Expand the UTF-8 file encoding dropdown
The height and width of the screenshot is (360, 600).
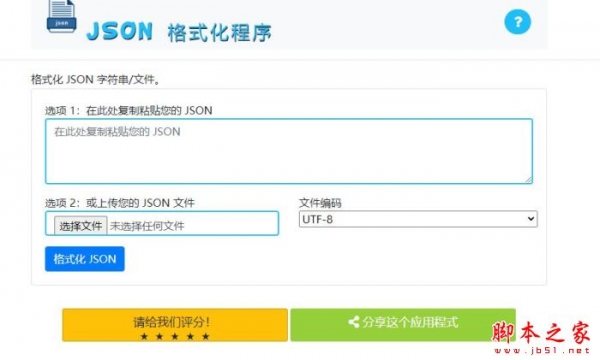(x=418, y=219)
